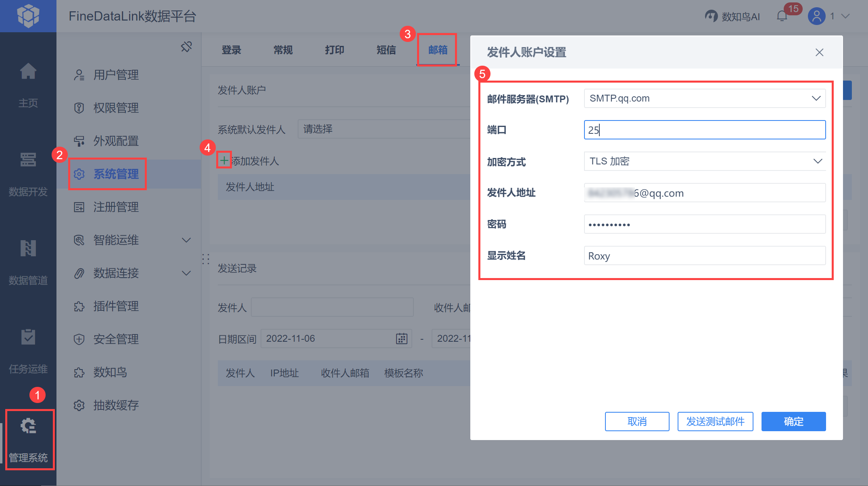Expand the 智能运维 menu chevron
The width and height of the screenshot is (868, 486).
[x=186, y=240]
